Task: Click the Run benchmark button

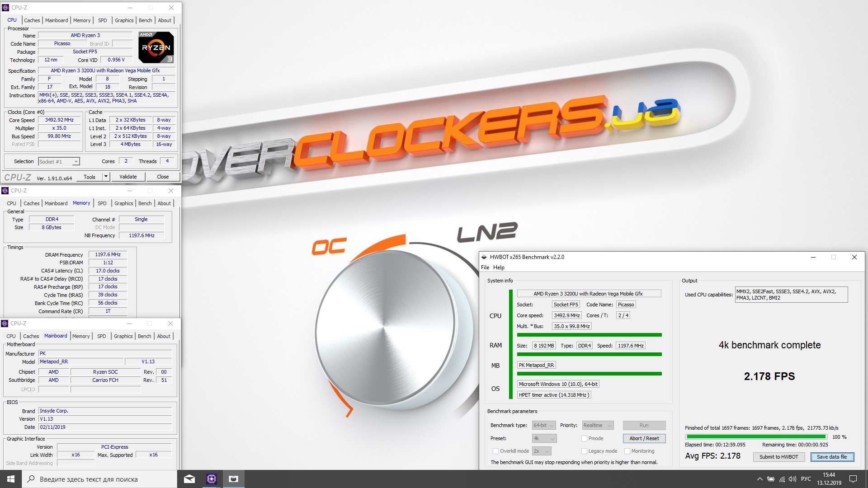Action: pos(644,425)
